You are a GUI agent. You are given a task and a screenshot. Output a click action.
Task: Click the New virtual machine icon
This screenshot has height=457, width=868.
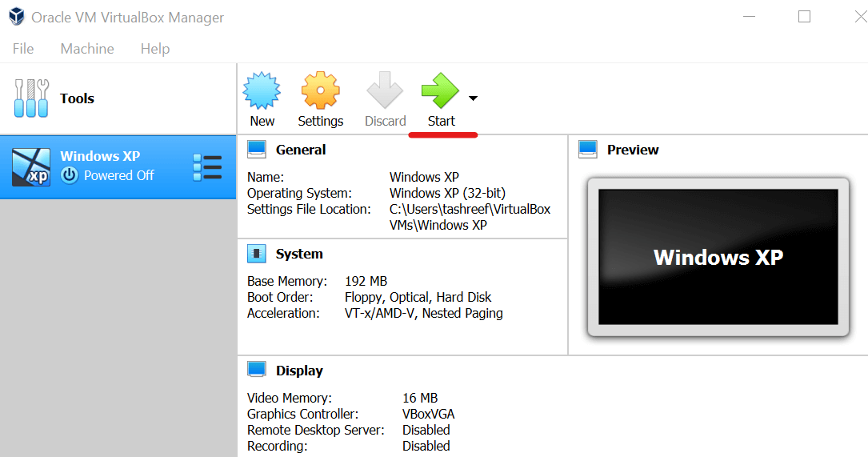(x=262, y=90)
